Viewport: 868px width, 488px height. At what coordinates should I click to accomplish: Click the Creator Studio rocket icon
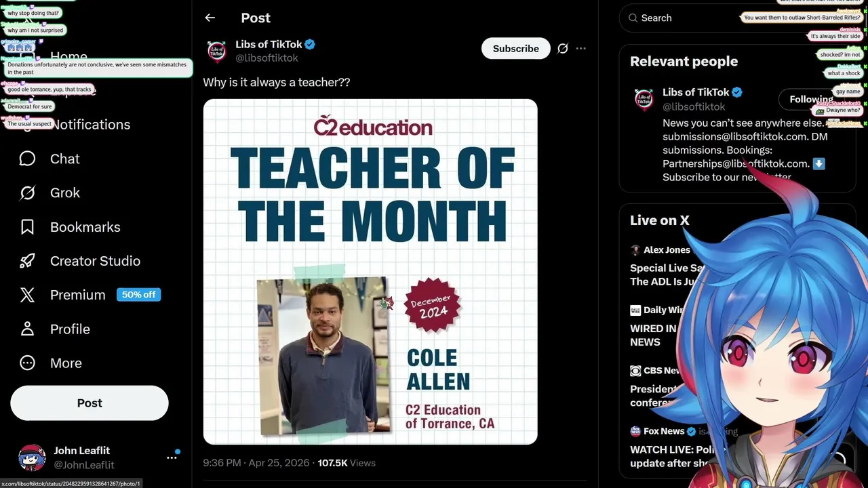[x=27, y=261]
